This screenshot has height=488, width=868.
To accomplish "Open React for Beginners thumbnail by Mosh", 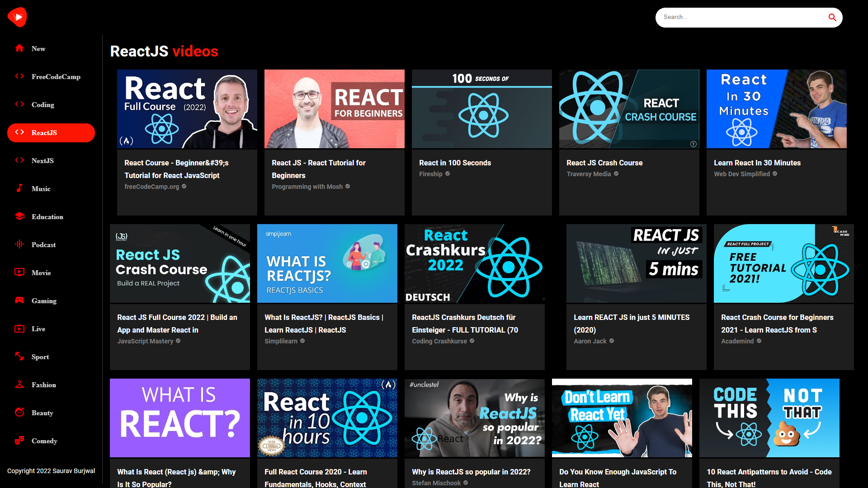I will pos(335,109).
